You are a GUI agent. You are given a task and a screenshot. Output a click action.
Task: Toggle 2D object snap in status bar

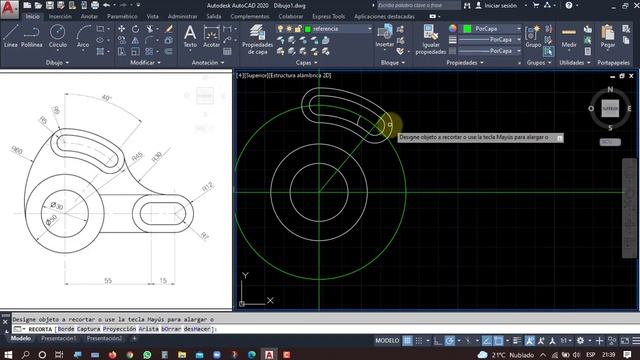pyautogui.click(x=498, y=341)
